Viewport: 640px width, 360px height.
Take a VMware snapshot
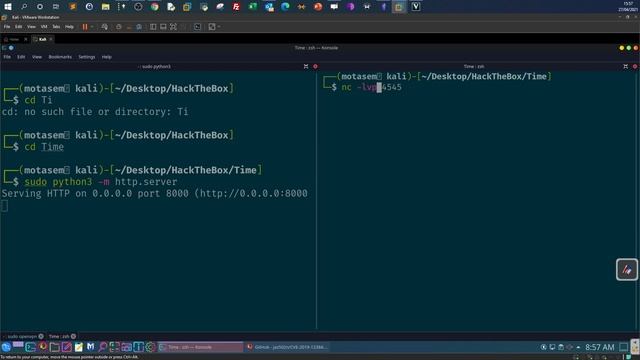coord(119,27)
